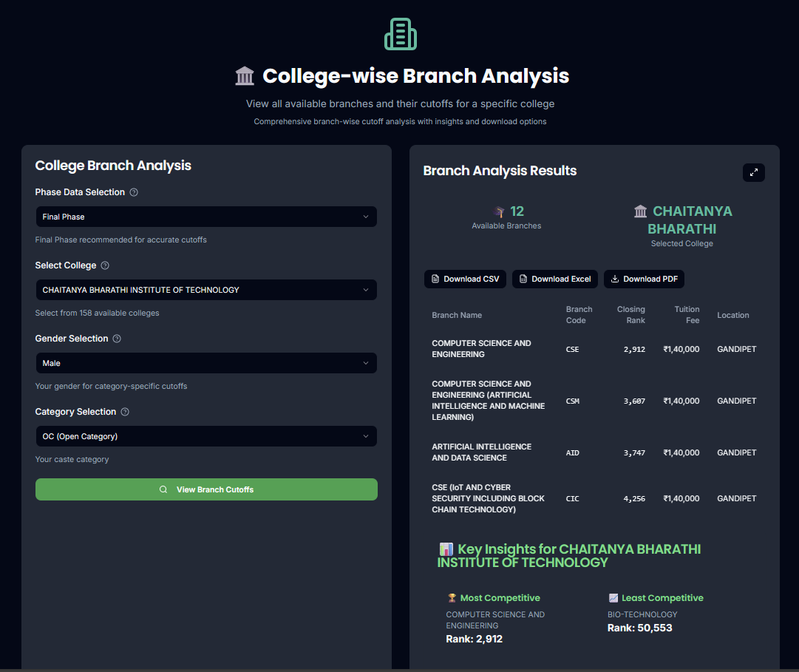Click the expand icon on Branch Analysis Results

click(x=753, y=172)
